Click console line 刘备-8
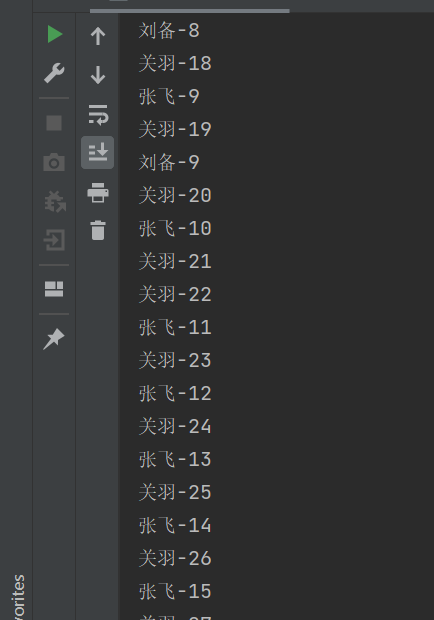Screen dimensions: 434x620 coord(169,30)
